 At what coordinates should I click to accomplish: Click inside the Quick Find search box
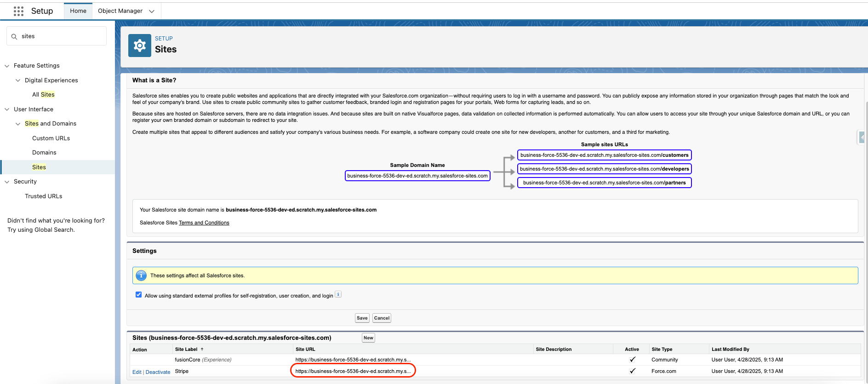pyautogui.click(x=57, y=36)
